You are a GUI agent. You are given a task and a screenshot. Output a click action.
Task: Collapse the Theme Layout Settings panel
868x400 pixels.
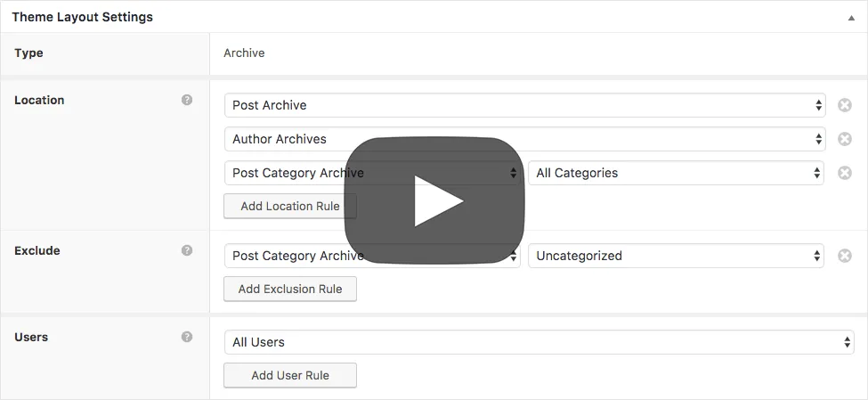(x=851, y=18)
